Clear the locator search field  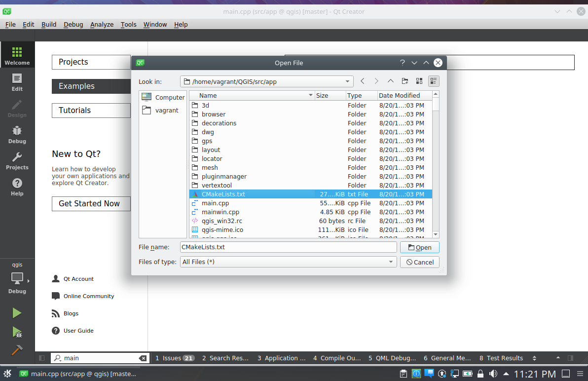(x=143, y=358)
